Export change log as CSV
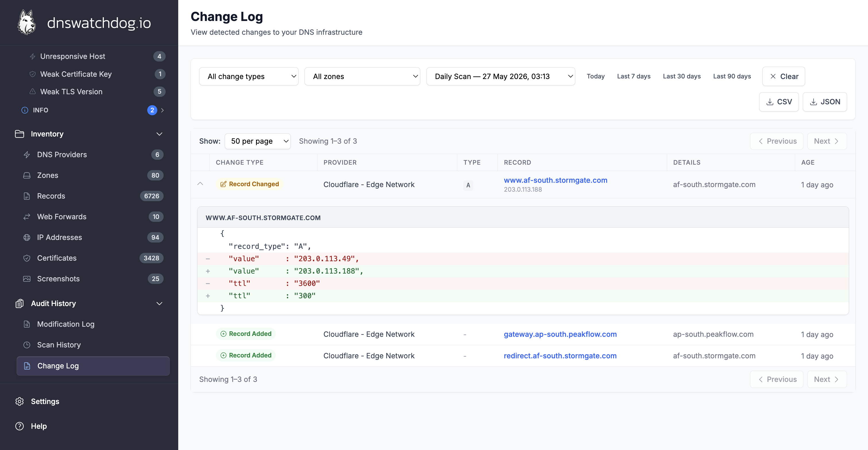Screen dimensions: 868x450 click(x=779, y=102)
